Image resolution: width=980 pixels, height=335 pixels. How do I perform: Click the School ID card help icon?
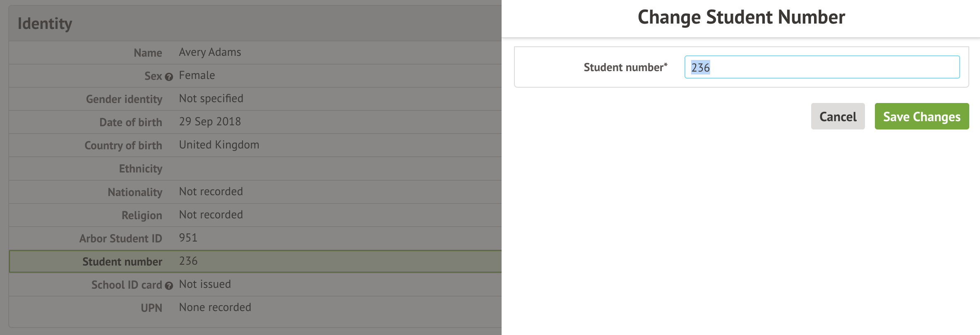[x=169, y=285]
